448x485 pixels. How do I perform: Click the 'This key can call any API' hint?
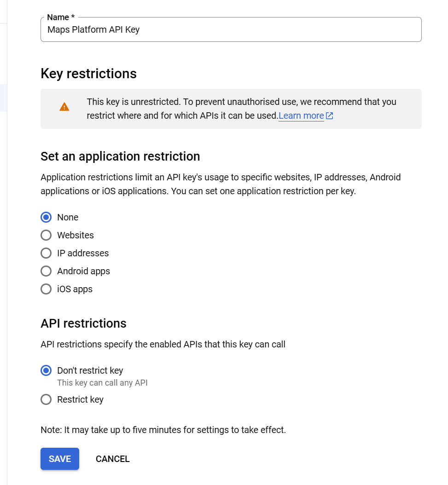(x=103, y=383)
